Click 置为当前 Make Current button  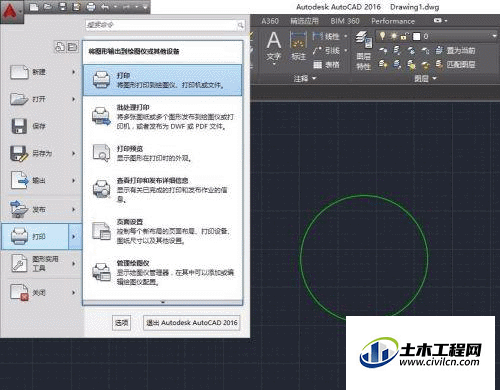coord(455,50)
